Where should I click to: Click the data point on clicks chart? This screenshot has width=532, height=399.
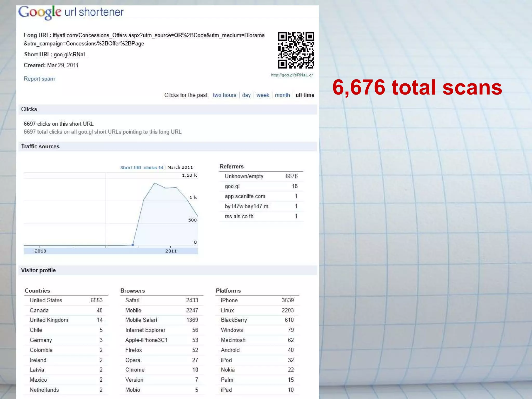pos(133,245)
